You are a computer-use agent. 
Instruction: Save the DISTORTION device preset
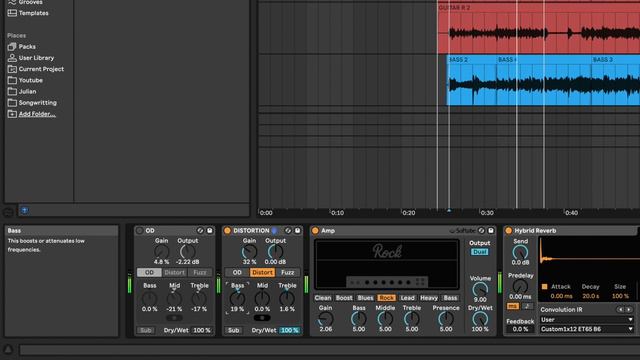[297, 231]
